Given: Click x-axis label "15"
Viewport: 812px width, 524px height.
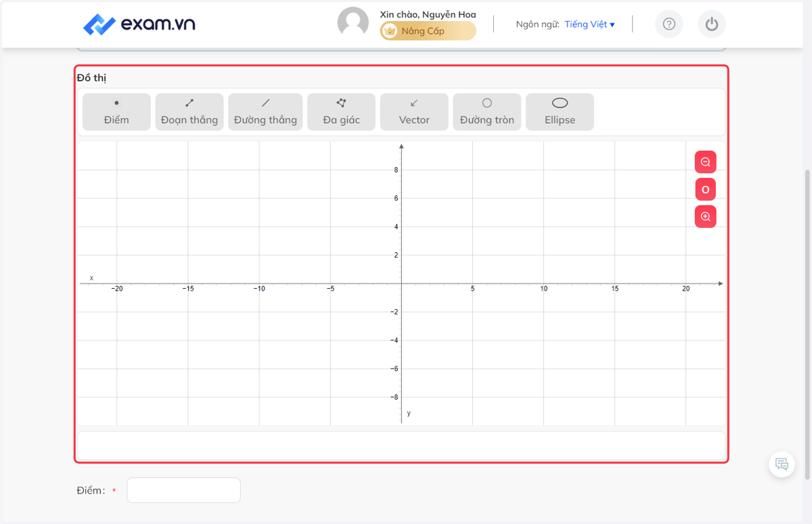Looking at the screenshot, I should click(x=615, y=289).
